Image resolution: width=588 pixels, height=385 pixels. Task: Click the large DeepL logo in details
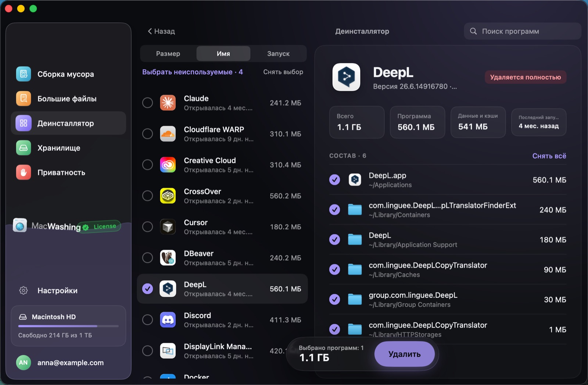click(346, 77)
